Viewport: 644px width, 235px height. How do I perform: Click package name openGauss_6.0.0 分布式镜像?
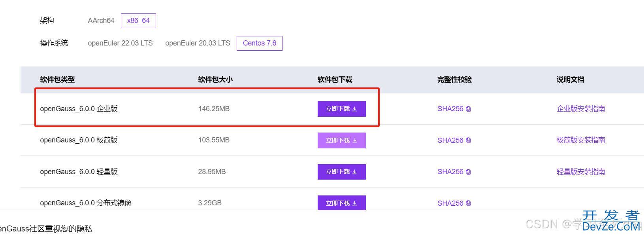86,203
